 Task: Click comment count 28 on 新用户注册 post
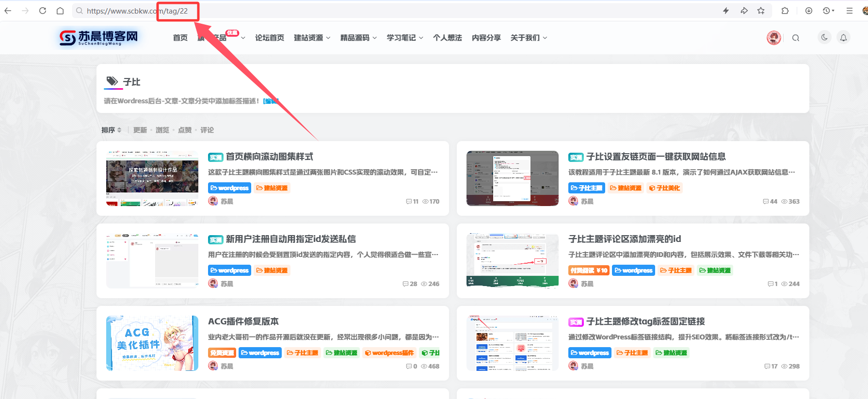click(x=410, y=284)
